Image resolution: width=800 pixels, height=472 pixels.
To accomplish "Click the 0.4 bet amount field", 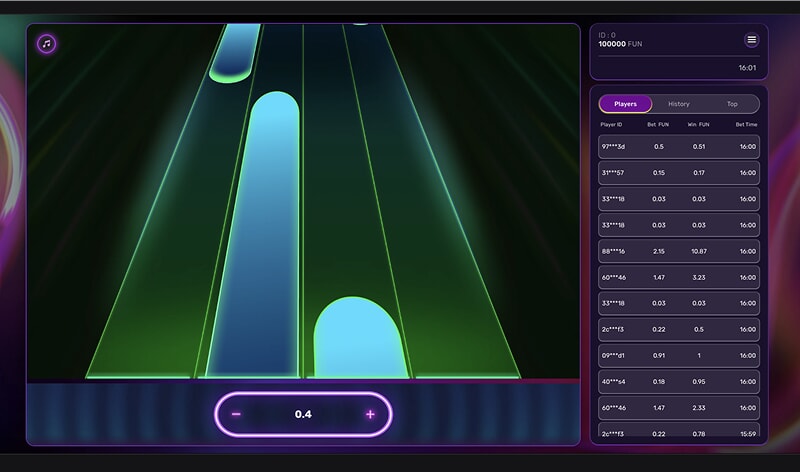I will 303,414.
